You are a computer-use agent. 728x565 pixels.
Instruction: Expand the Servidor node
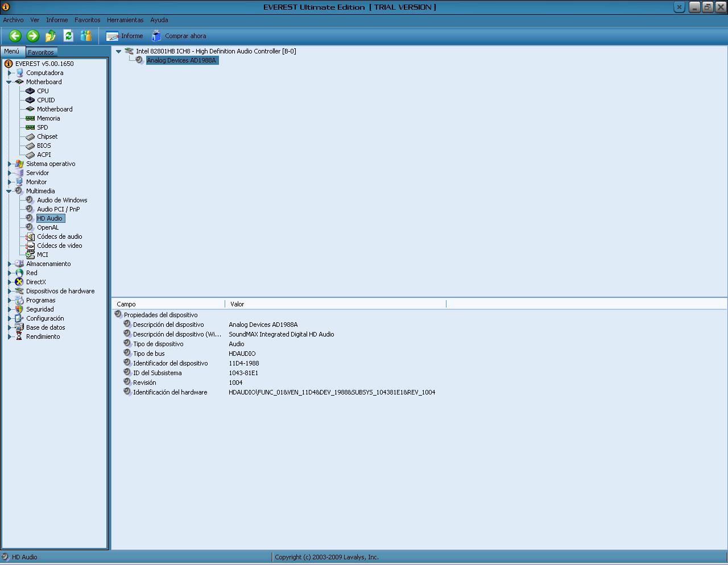(9, 173)
